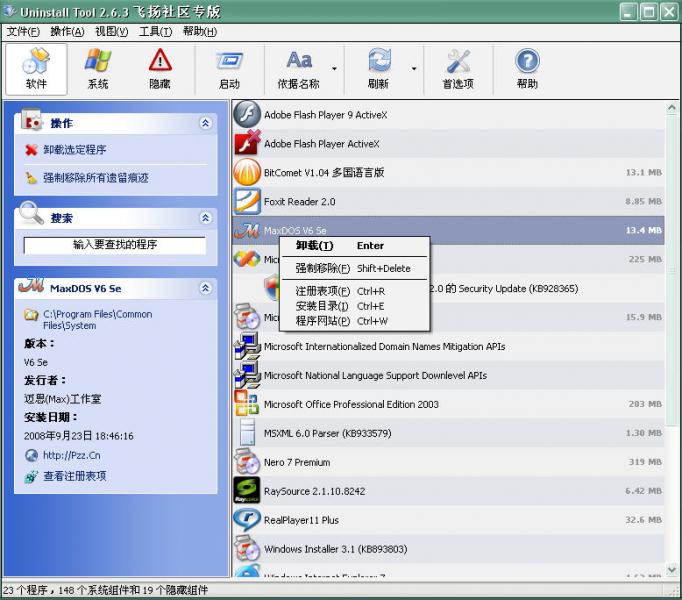Select Microsoft Office Professional Edition 2003
This screenshot has width=682, height=600.
click(448, 404)
